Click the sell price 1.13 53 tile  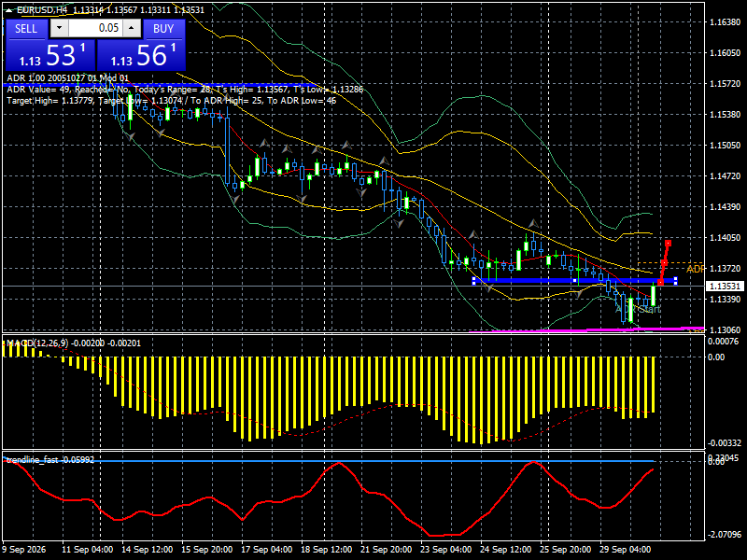(50, 55)
